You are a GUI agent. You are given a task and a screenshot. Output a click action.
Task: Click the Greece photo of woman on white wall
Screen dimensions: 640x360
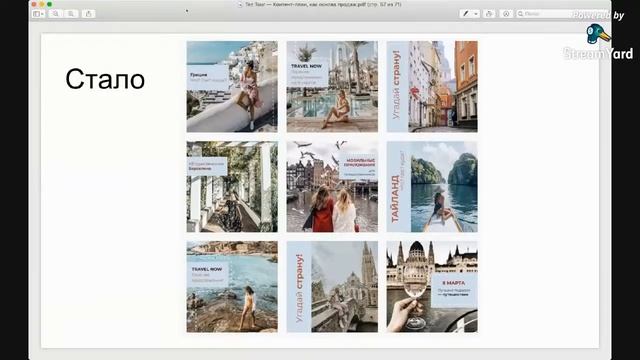pyautogui.click(x=232, y=87)
